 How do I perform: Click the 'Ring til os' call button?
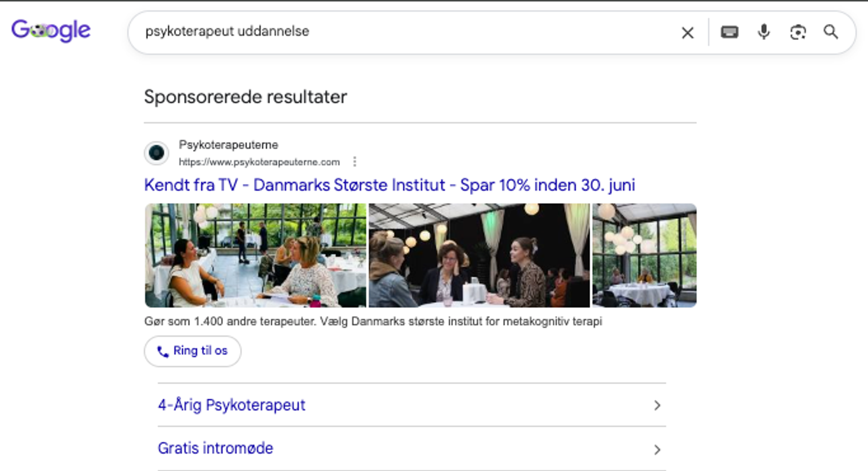point(193,351)
